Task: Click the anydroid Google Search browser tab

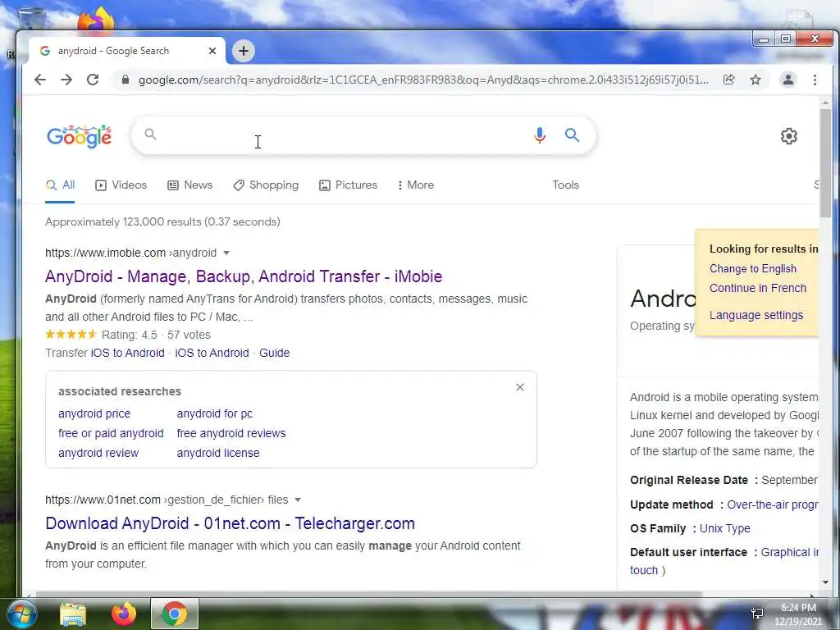Action: click(x=127, y=51)
